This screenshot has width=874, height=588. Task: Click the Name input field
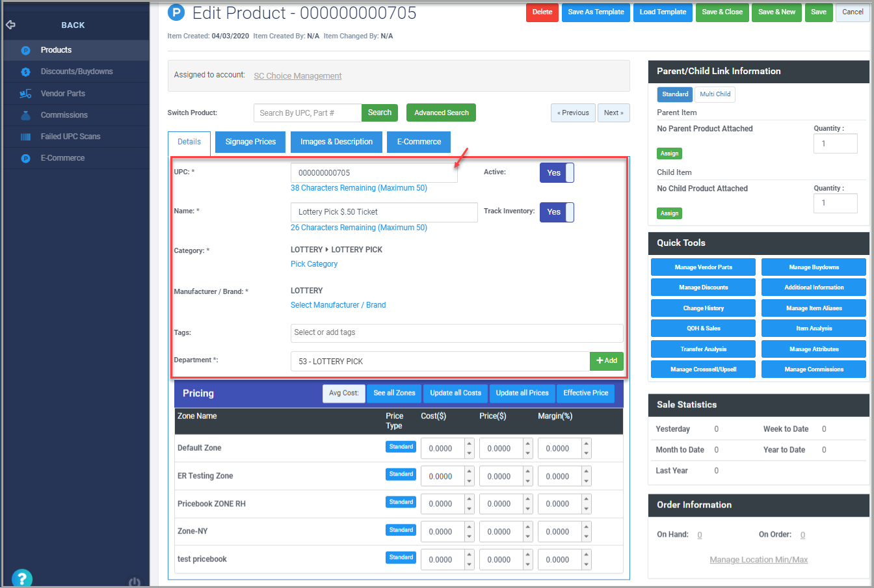click(384, 212)
